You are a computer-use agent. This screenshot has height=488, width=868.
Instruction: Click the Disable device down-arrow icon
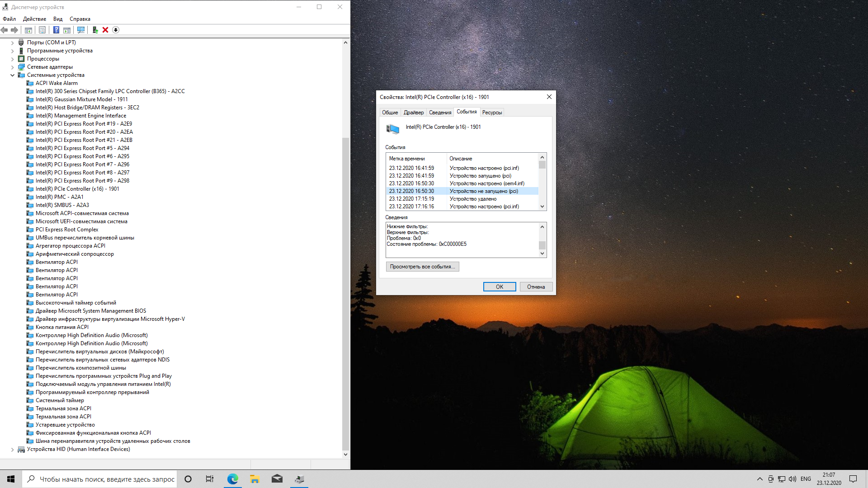(116, 30)
